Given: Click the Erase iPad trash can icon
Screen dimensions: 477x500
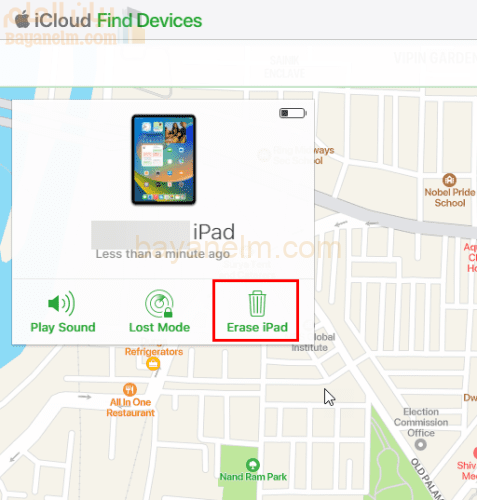Looking at the screenshot, I should tap(257, 304).
